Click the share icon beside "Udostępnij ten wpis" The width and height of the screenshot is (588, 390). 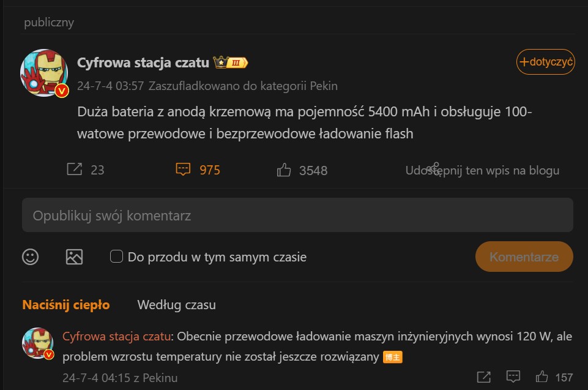(434, 168)
